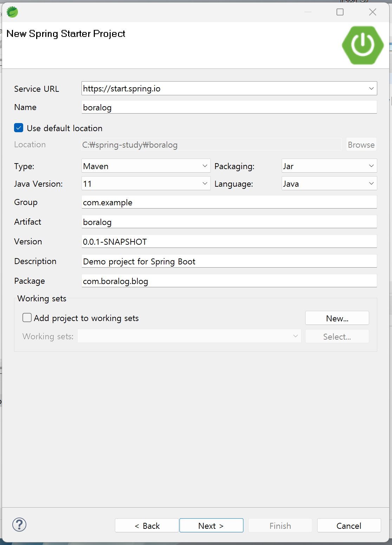392x545 pixels.
Task: Focus the Name field containing boralog
Action: click(x=229, y=107)
